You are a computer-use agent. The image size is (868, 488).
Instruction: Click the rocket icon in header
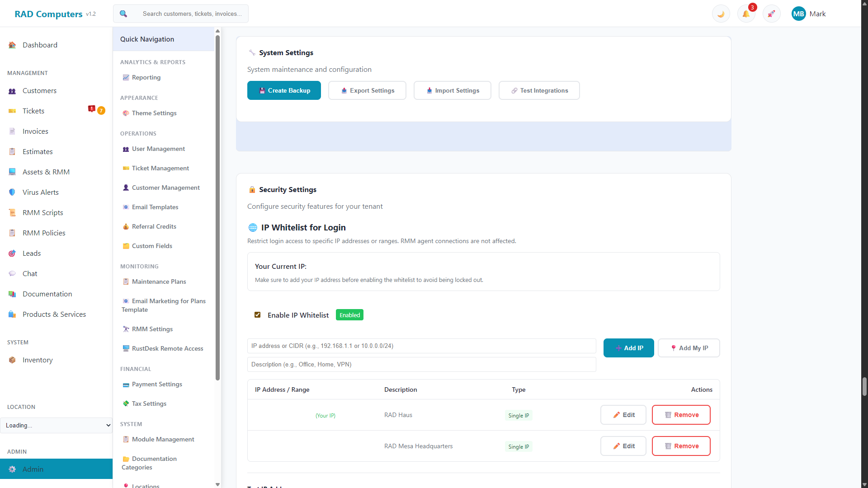pyautogui.click(x=771, y=14)
